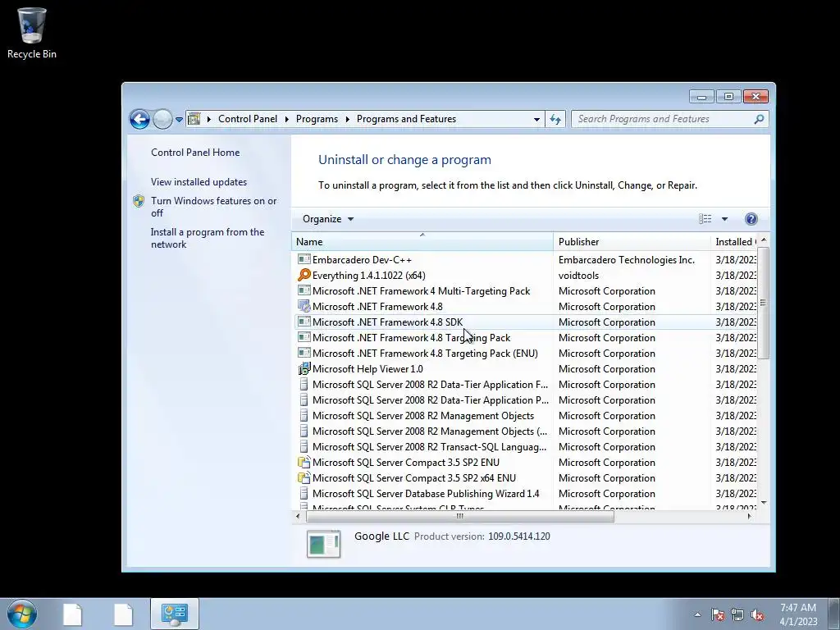Click the Programs breadcrumb

point(317,119)
